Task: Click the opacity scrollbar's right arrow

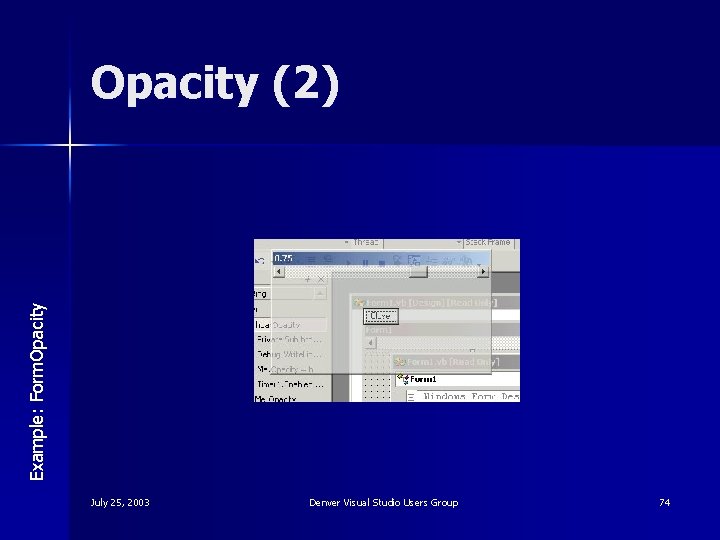Action: coord(483,272)
